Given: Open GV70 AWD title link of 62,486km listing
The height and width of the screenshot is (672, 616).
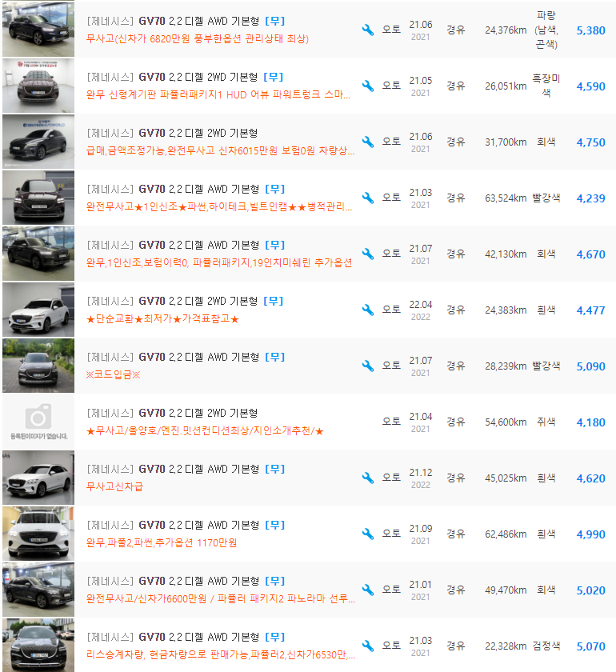Looking at the screenshot, I should (186, 525).
